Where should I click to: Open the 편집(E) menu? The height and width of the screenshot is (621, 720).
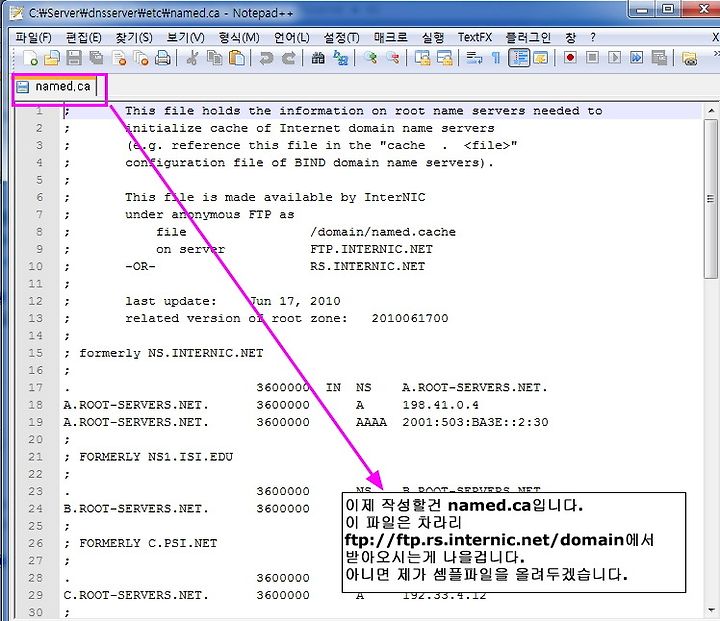84,38
